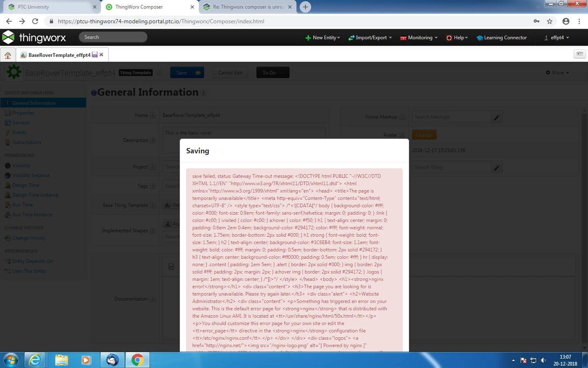Click the help icon beside Project

153,167
